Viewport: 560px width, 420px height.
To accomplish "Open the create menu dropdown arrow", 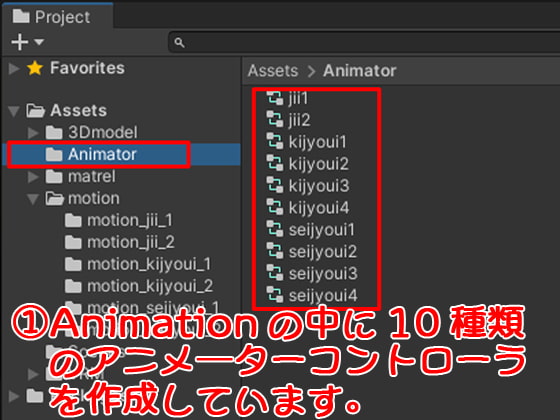I will pos(39,42).
